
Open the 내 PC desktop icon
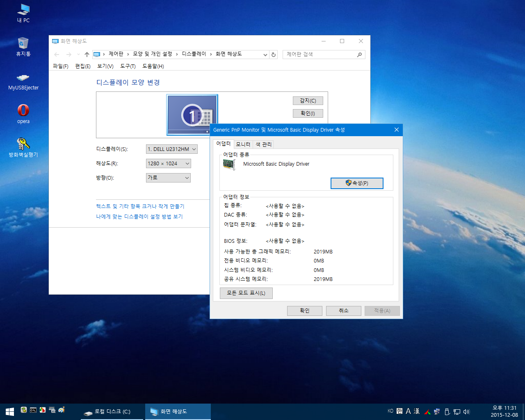tap(23, 13)
